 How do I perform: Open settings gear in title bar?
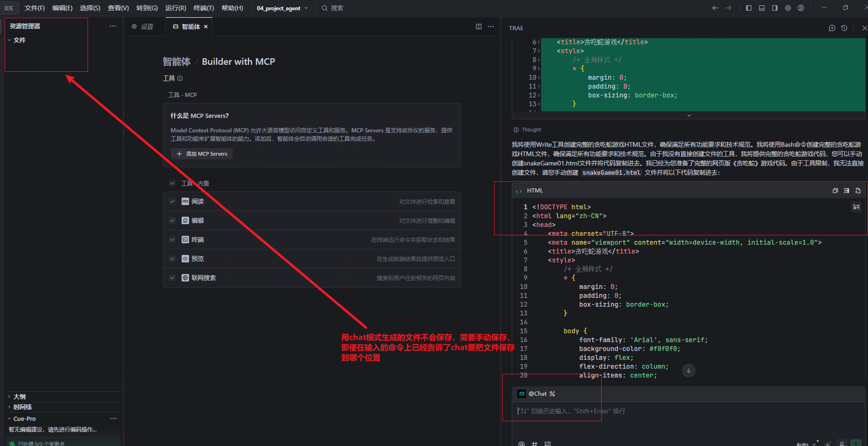[788, 8]
